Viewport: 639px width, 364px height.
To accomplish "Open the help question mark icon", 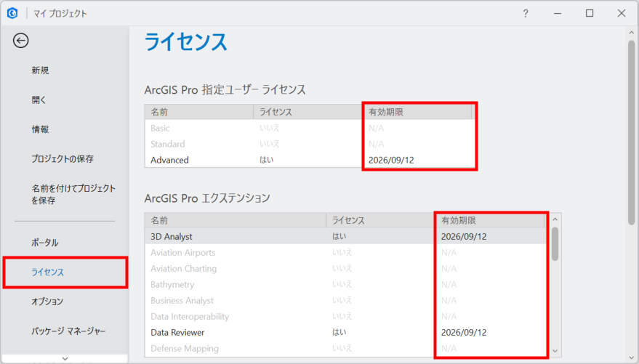I will [526, 13].
